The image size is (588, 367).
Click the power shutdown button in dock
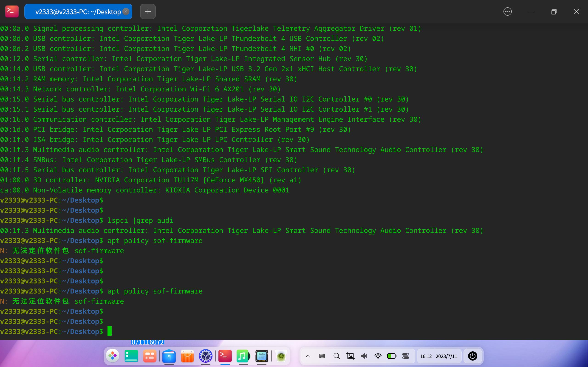(472, 356)
